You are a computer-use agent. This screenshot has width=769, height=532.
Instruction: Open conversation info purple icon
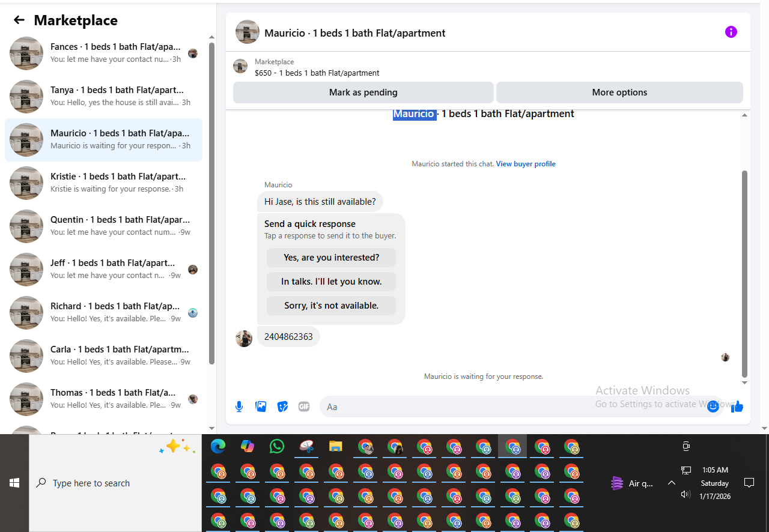pos(731,32)
